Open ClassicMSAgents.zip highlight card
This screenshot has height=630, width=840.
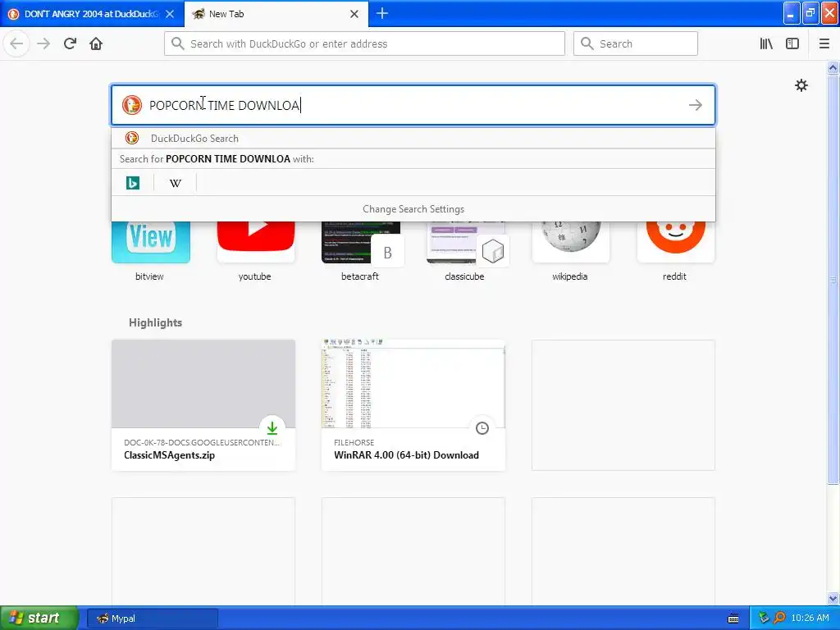(203, 405)
